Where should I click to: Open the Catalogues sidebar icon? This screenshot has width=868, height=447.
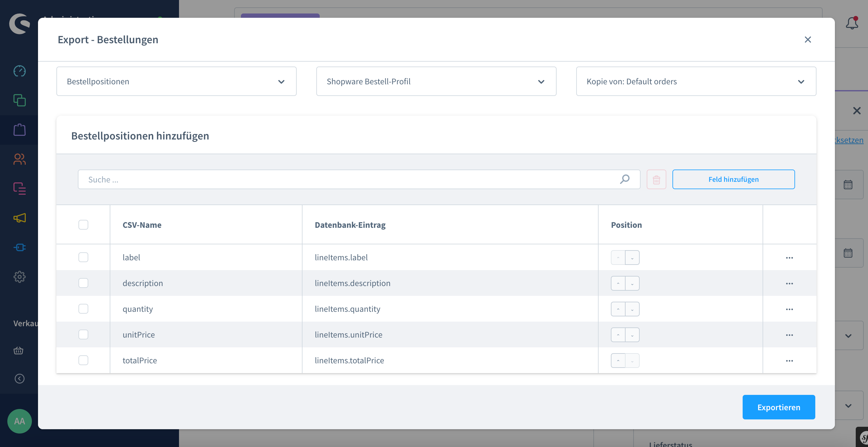20,101
